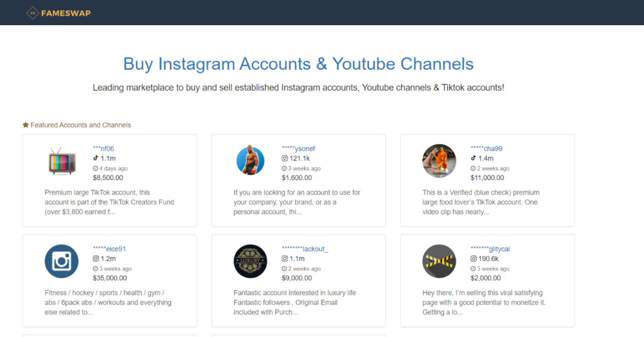Select the $8,500.00 price
644x337 pixels.
click(108, 178)
